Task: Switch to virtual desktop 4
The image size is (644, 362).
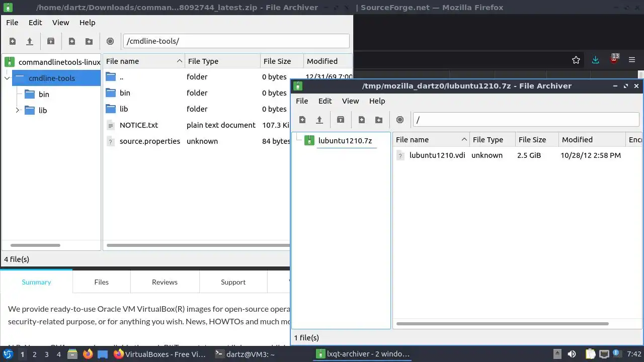Action: coord(59,354)
